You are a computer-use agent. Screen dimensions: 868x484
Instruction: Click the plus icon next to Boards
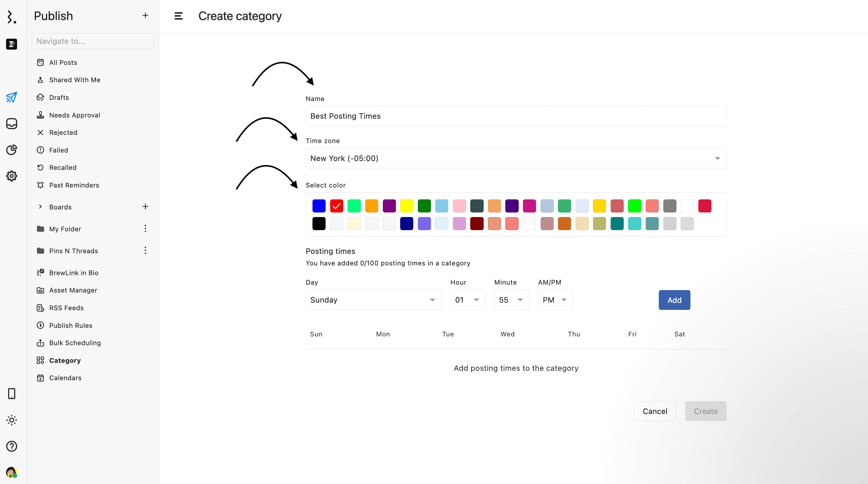click(x=145, y=206)
